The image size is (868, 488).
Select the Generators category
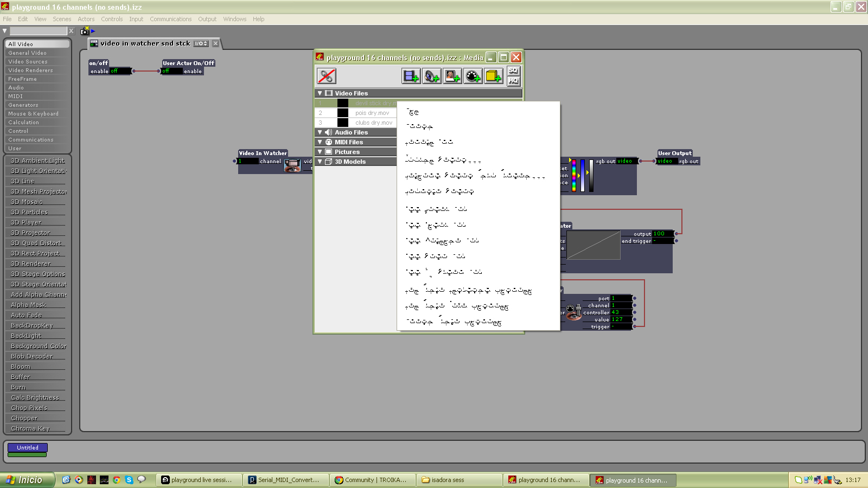coord(37,105)
